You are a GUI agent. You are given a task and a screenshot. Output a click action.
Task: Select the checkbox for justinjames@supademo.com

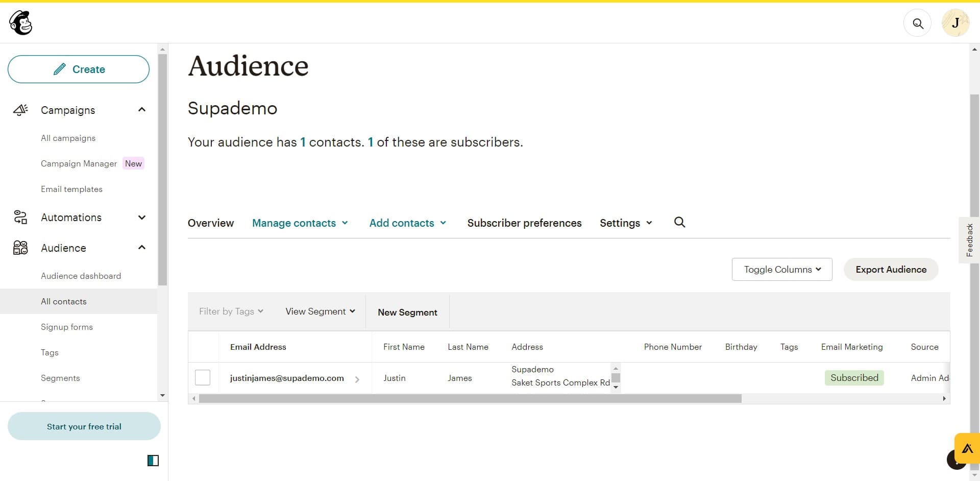202,377
